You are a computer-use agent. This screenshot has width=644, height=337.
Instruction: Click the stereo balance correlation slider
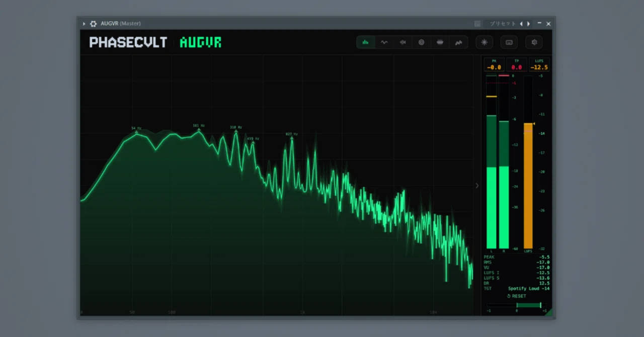pos(517,305)
